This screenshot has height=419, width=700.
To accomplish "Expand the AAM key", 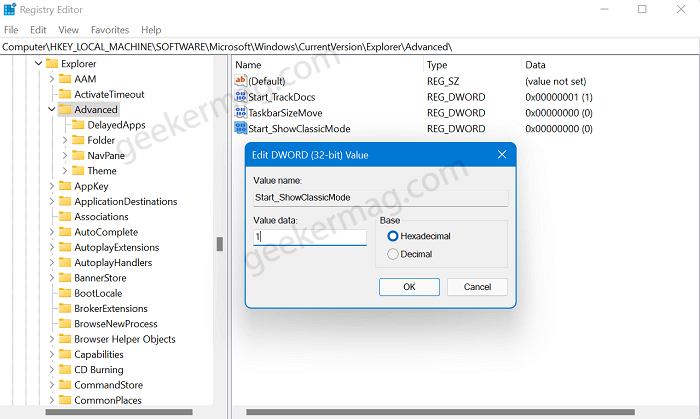I will tap(51, 79).
